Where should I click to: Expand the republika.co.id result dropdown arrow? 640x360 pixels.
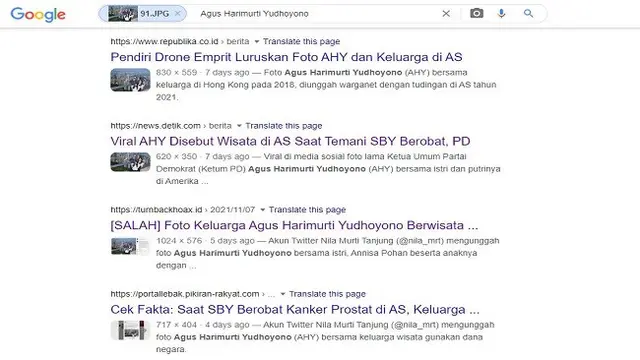pyautogui.click(x=257, y=42)
